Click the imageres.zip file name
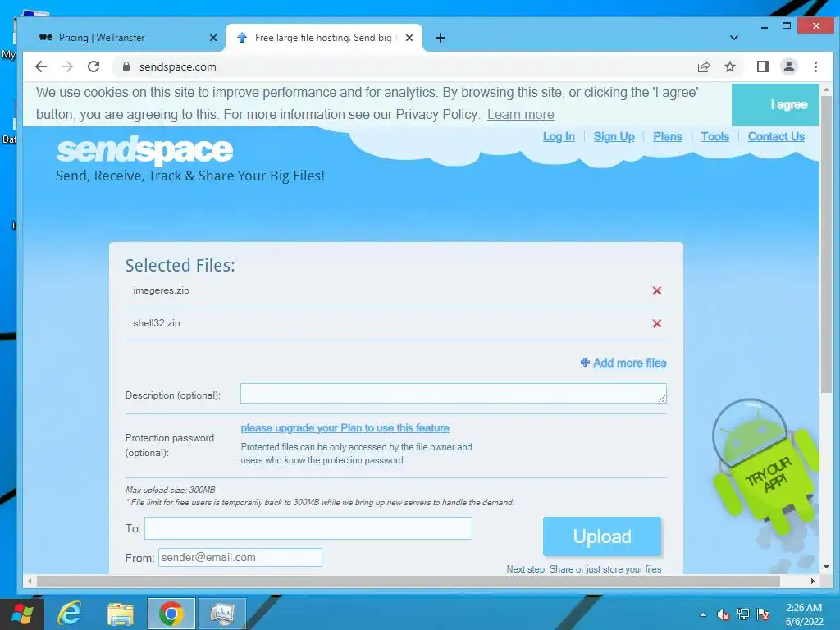The image size is (840, 630). pos(161,290)
